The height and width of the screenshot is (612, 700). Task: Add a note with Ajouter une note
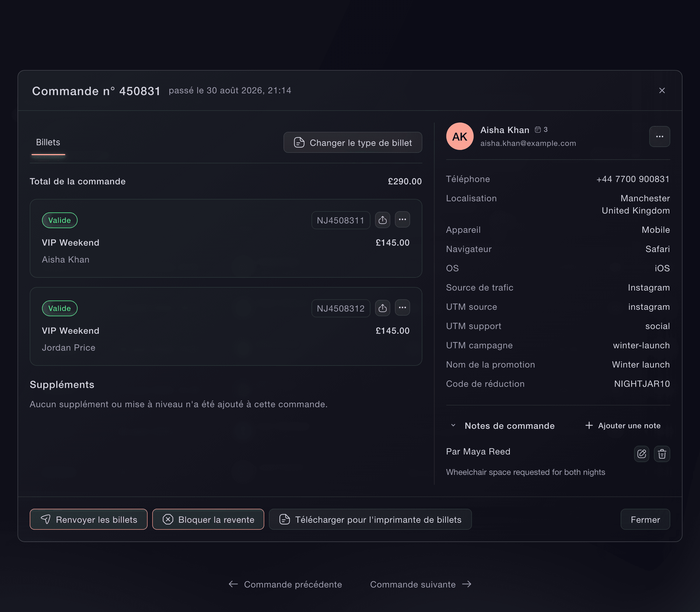(623, 426)
